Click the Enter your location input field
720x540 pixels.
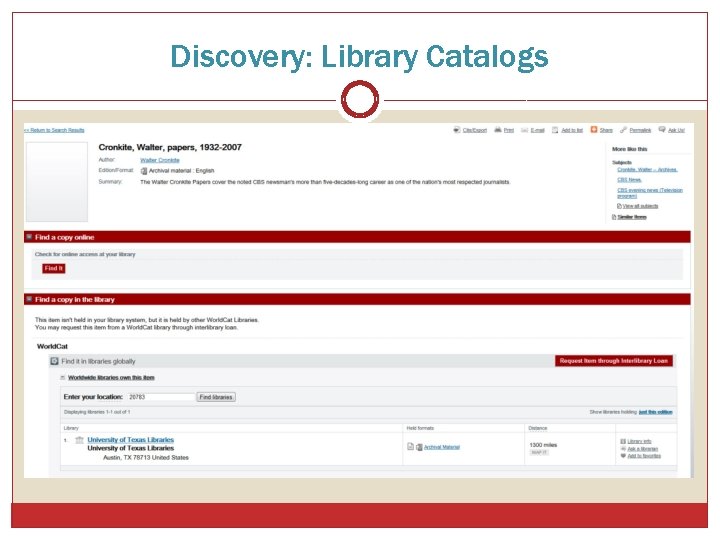[161, 397]
